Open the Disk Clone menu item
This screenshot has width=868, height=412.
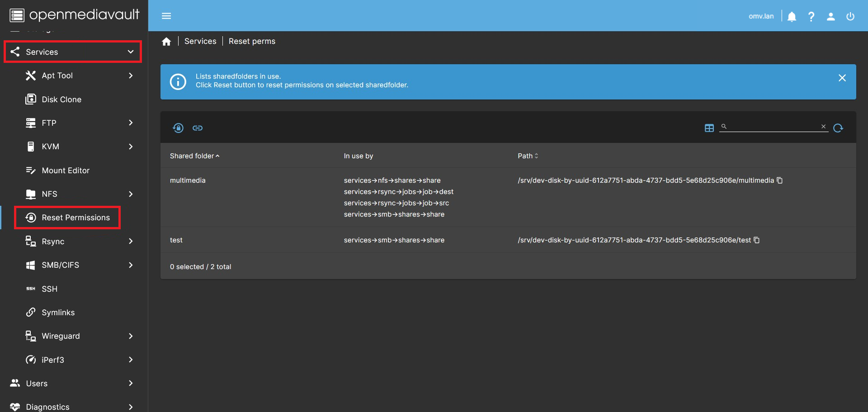(61, 99)
